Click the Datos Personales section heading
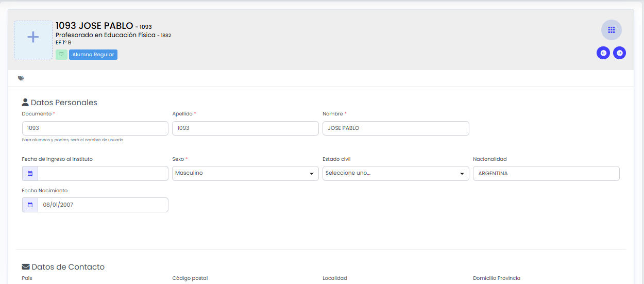 point(64,103)
